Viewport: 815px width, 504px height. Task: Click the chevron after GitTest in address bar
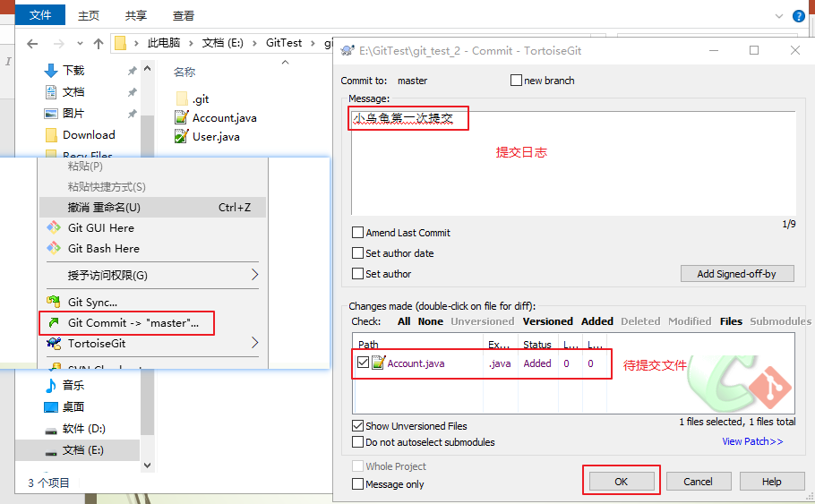(x=313, y=43)
